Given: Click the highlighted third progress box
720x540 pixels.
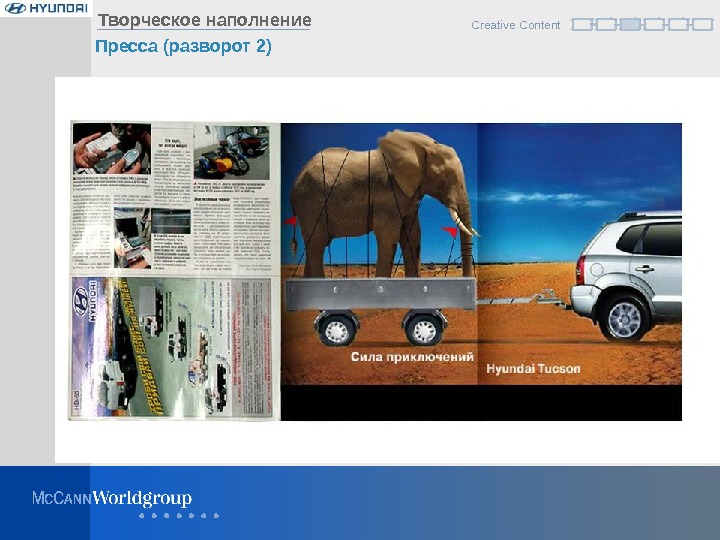Looking at the screenshot, I should click(x=630, y=24).
